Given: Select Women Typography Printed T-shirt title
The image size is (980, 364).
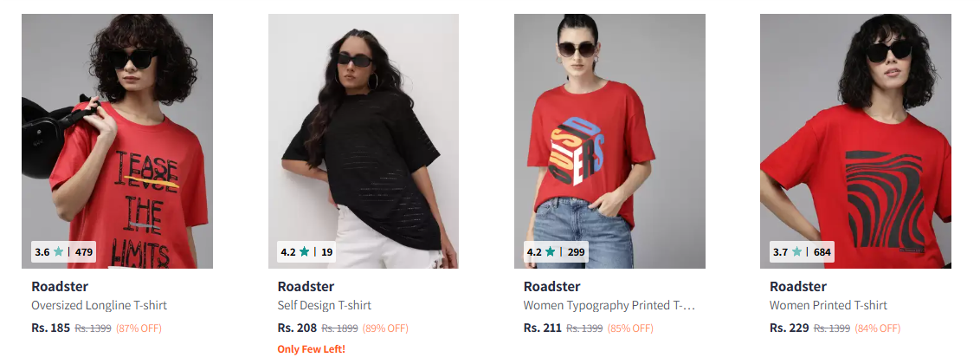Looking at the screenshot, I should (x=609, y=305).
